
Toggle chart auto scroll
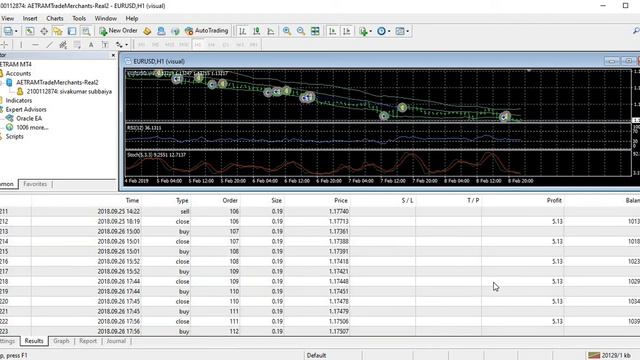(x=333, y=31)
